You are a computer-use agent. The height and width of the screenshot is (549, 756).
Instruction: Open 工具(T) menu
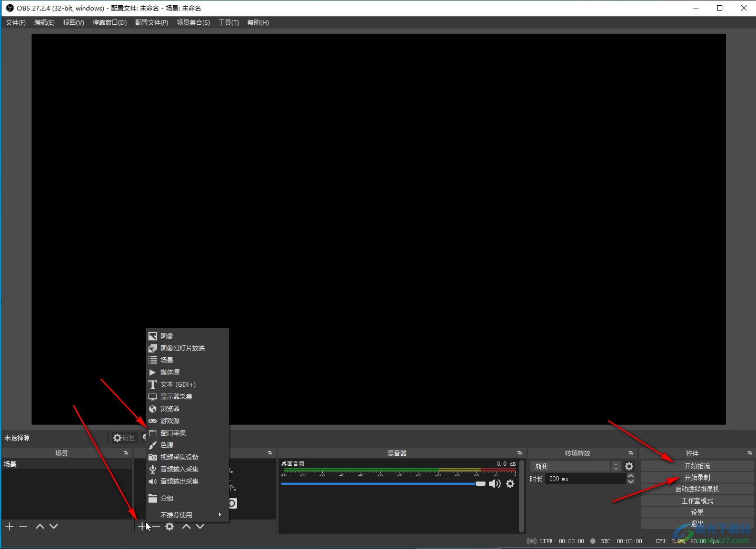(228, 23)
